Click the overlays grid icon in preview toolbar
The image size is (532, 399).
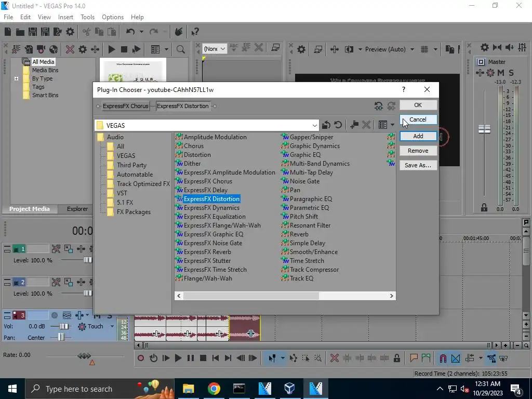[x=424, y=49]
